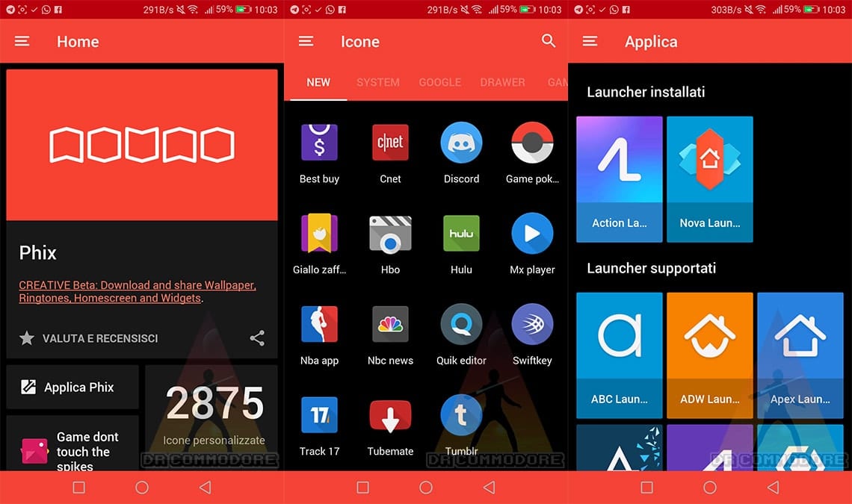
Task: Tap the search magnifier on Icone screen
Action: (549, 41)
